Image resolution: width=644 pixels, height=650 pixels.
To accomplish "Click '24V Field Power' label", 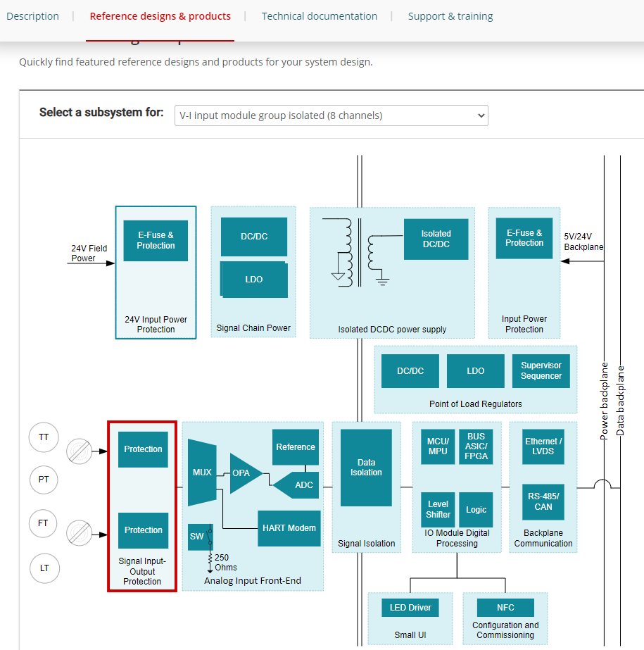I will 89,254.
